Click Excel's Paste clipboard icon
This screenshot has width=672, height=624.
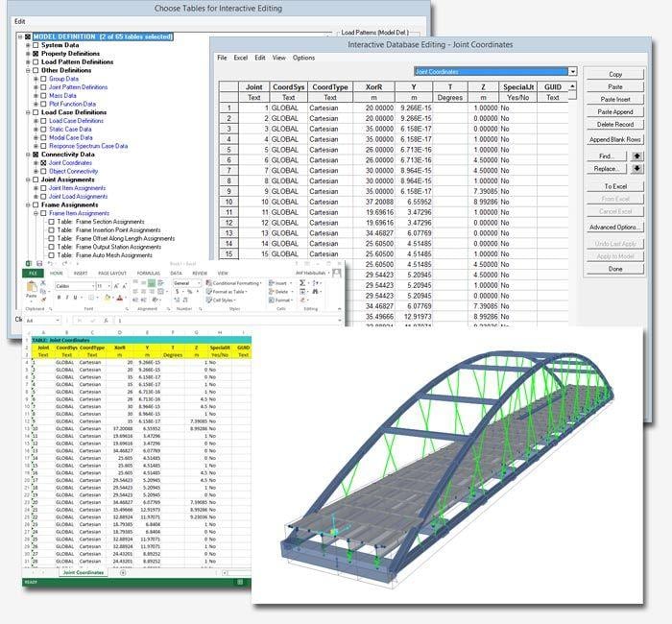[x=32, y=287]
